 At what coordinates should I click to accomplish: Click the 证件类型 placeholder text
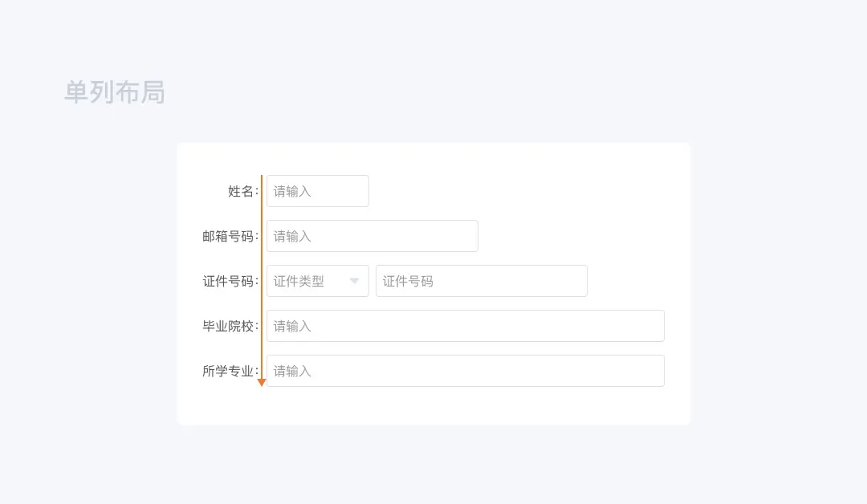299,281
